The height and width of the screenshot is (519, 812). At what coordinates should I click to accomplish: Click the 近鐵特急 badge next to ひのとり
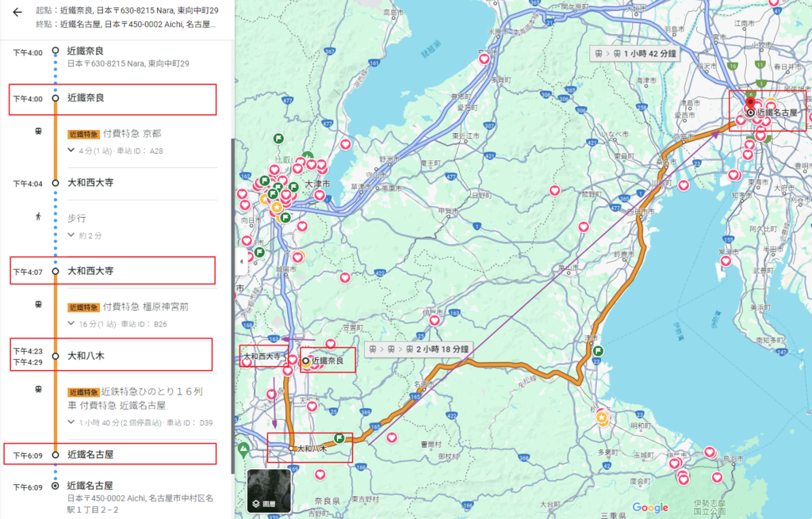pos(83,392)
